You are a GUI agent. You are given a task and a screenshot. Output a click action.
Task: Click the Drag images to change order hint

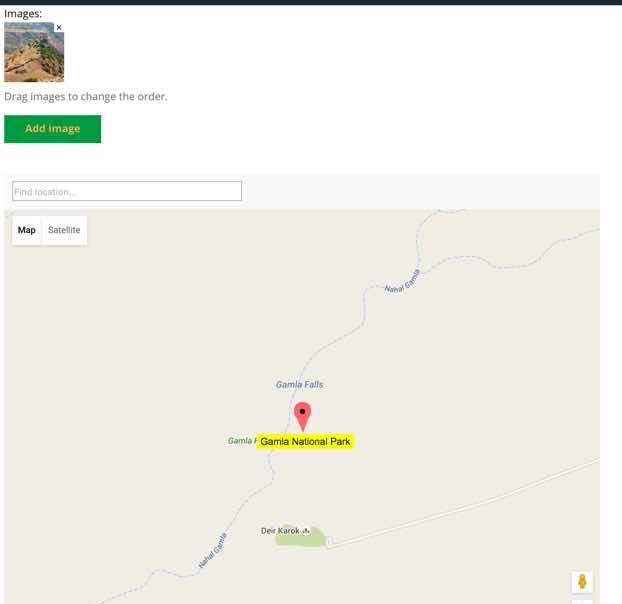point(86,97)
